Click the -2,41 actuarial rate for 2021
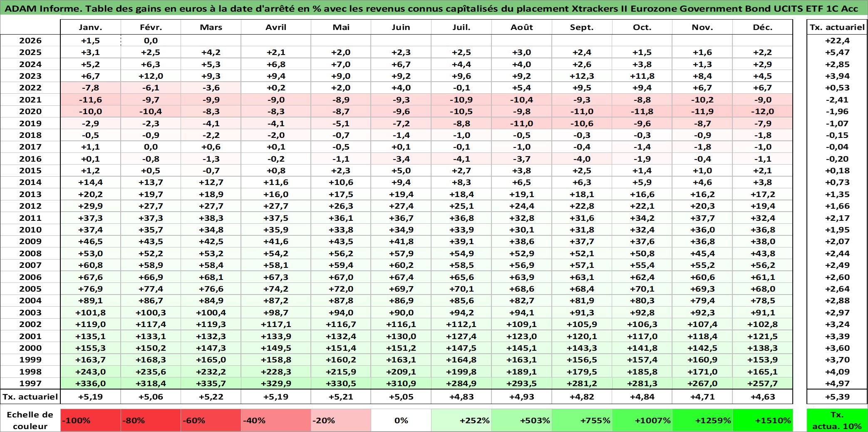 (837, 100)
